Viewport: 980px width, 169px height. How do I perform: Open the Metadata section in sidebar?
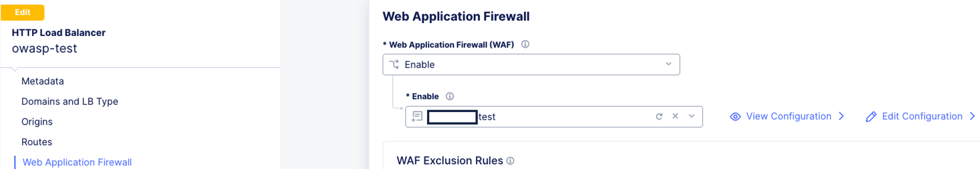[x=43, y=81]
